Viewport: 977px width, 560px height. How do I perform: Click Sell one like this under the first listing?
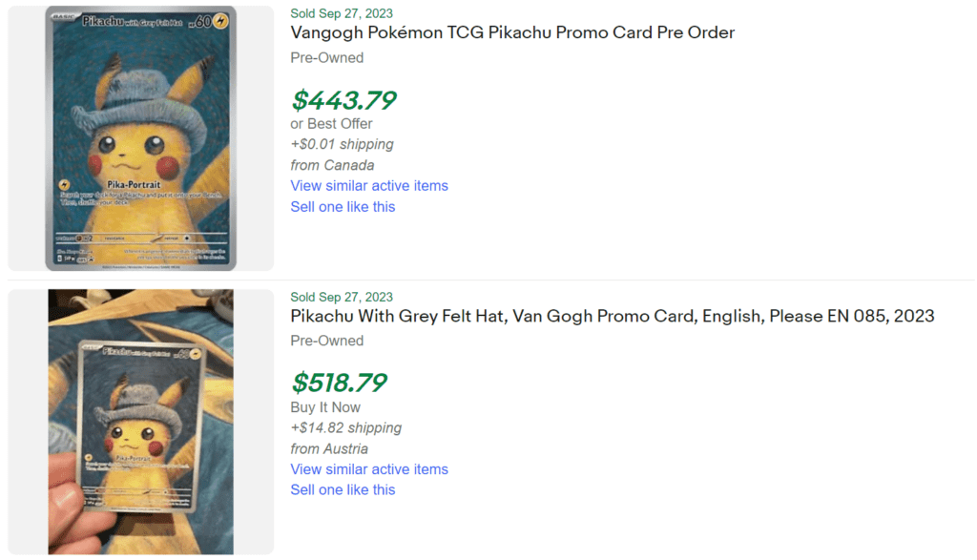coord(343,206)
